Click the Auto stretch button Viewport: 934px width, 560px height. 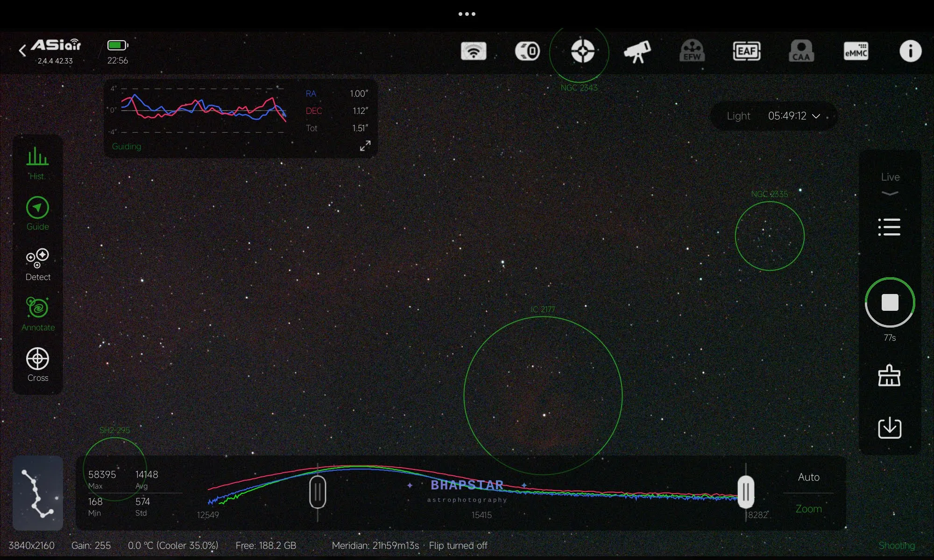point(808,477)
